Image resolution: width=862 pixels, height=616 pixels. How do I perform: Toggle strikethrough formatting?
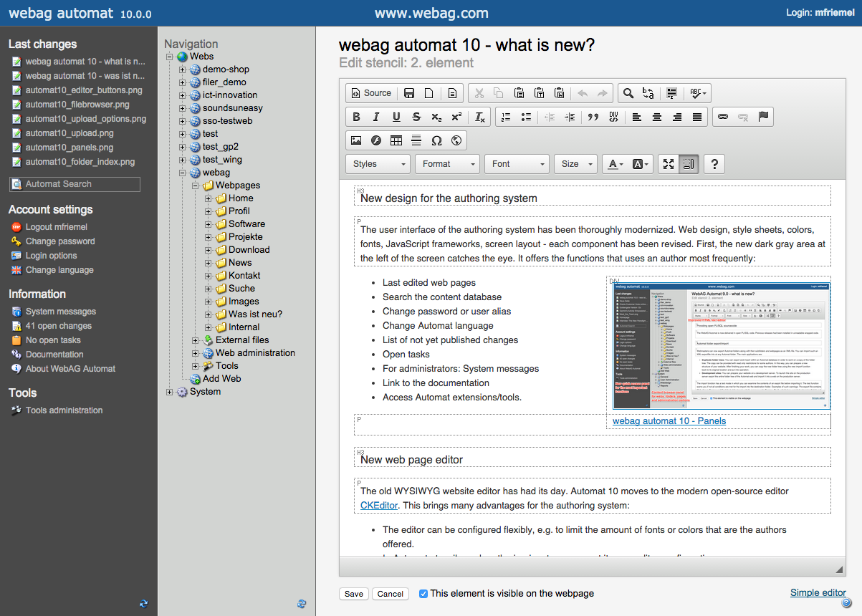[x=416, y=117]
